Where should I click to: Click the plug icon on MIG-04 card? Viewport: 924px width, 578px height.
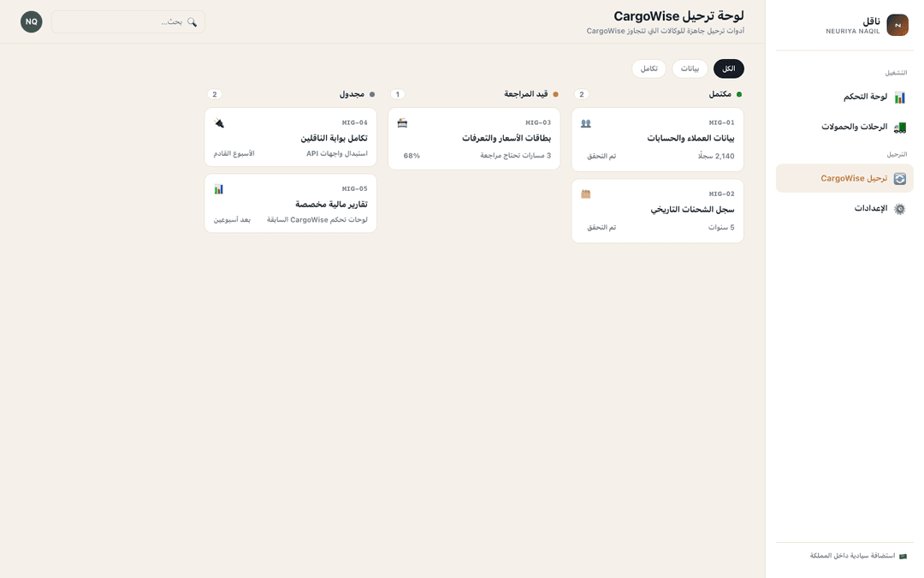click(x=219, y=123)
